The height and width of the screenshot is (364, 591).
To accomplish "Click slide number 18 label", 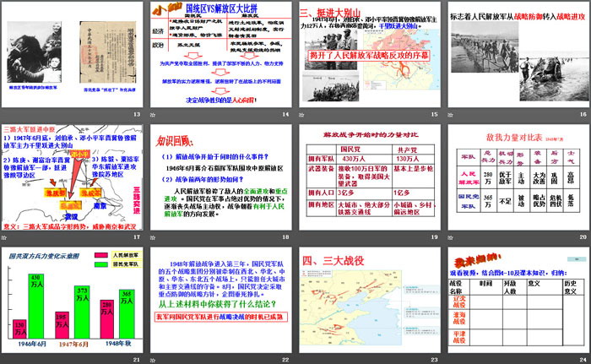I will (285, 237).
